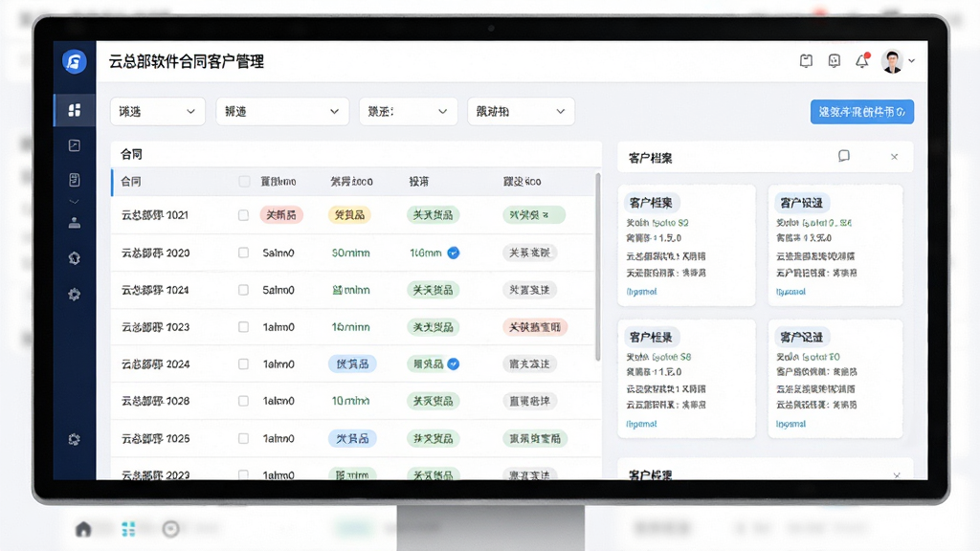Click the yellow status tag in row 1021
Image resolution: width=980 pixels, height=551 pixels.
(x=349, y=215)
